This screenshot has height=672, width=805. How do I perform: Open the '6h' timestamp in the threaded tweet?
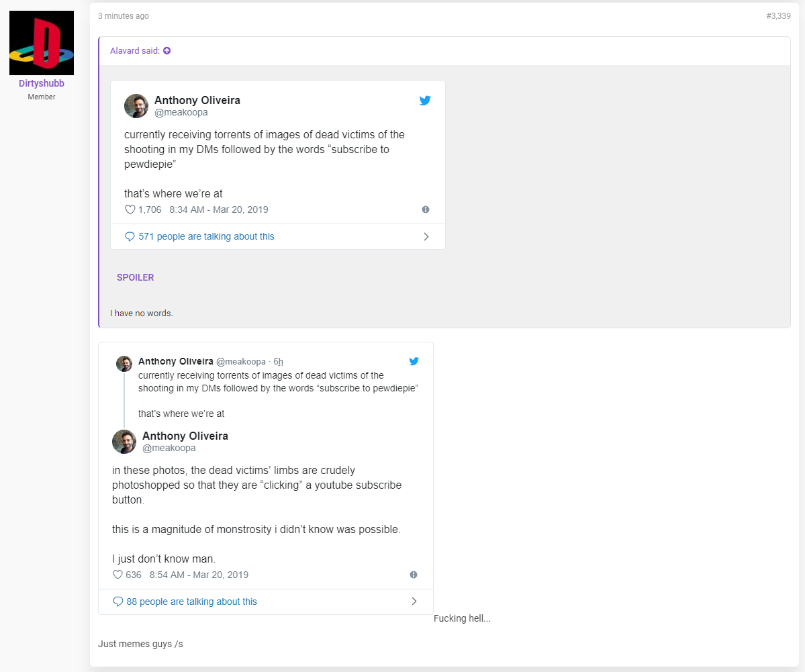pos(278,361)
